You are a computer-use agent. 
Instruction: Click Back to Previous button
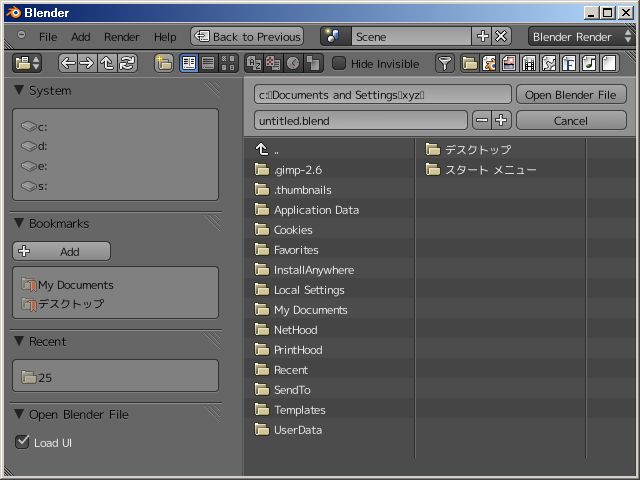point(247,37)
